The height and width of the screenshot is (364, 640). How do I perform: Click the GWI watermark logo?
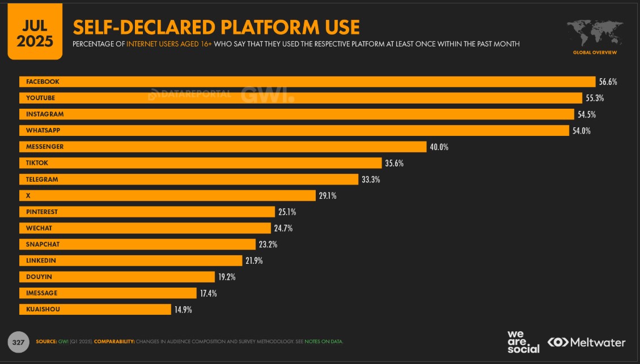[267, 95]
